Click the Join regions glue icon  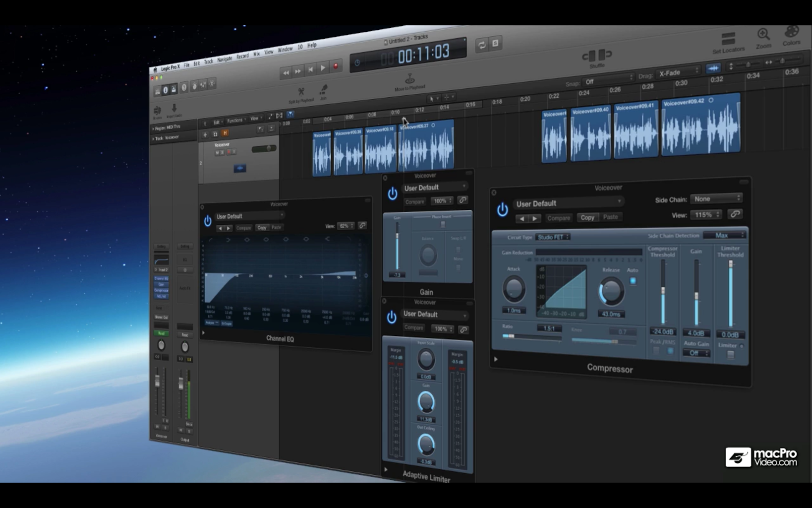pyautogui.click(x=323, y=89)
